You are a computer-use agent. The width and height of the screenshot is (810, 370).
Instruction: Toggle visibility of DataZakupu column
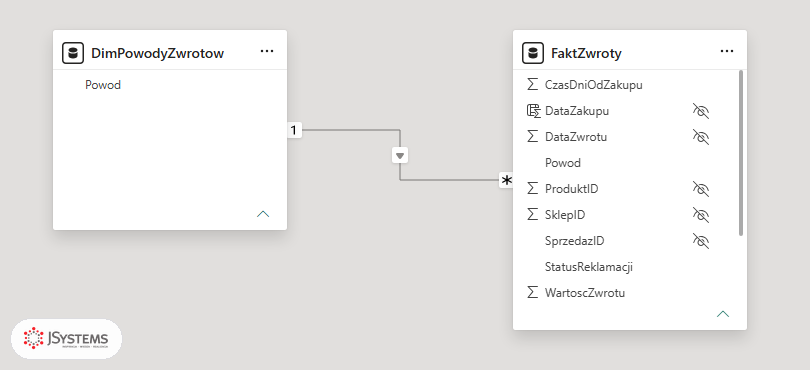point(701,111)
